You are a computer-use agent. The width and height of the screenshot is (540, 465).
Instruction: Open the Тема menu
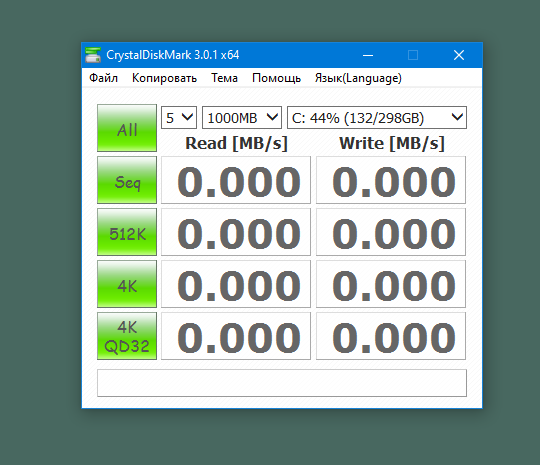point(224,78)
